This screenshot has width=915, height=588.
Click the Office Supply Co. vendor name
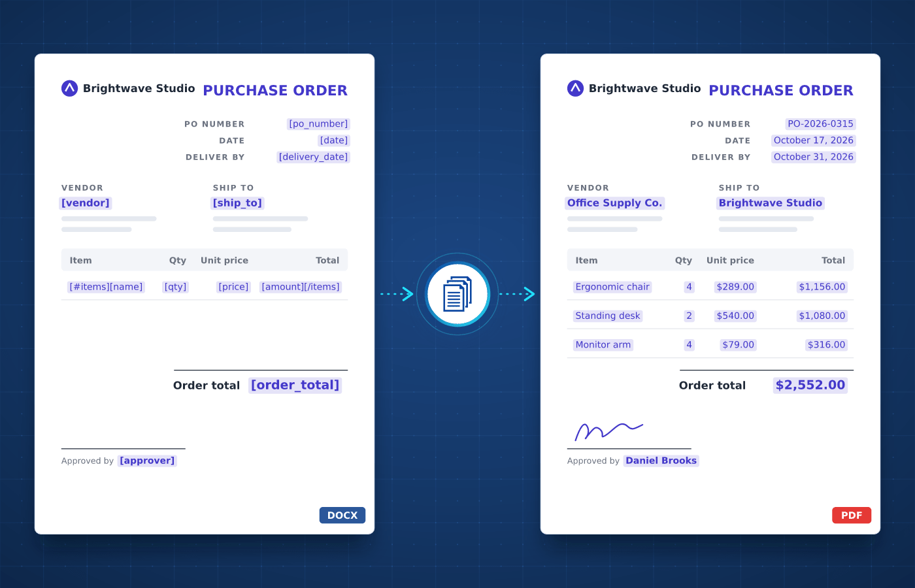tap(615, 203)
